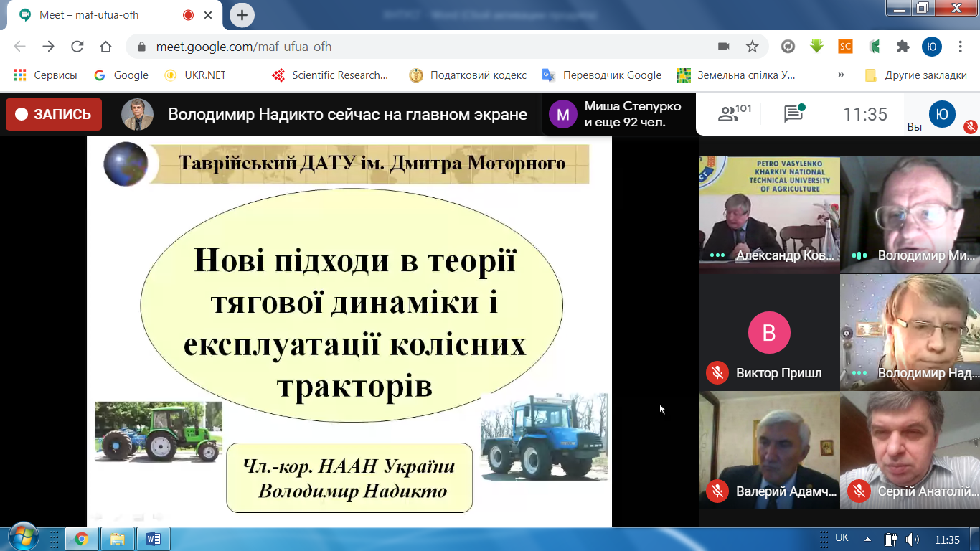Click muted mic icon beside Сергій Анатолій

click(x=859, y=491)
